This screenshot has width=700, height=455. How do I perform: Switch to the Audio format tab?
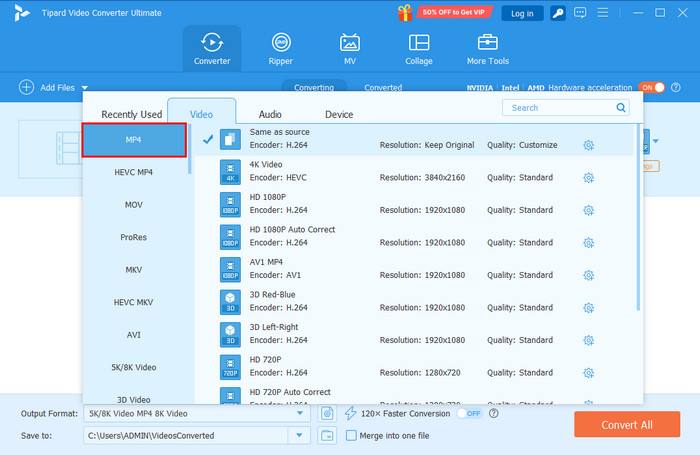coord(270,114)
